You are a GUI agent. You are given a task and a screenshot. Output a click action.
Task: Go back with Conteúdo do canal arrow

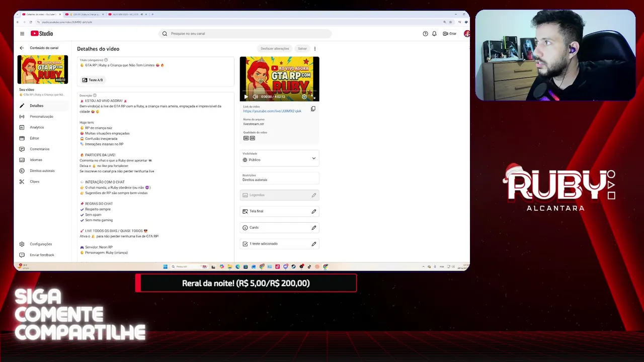pyautogui.click(x=22, y=48)
